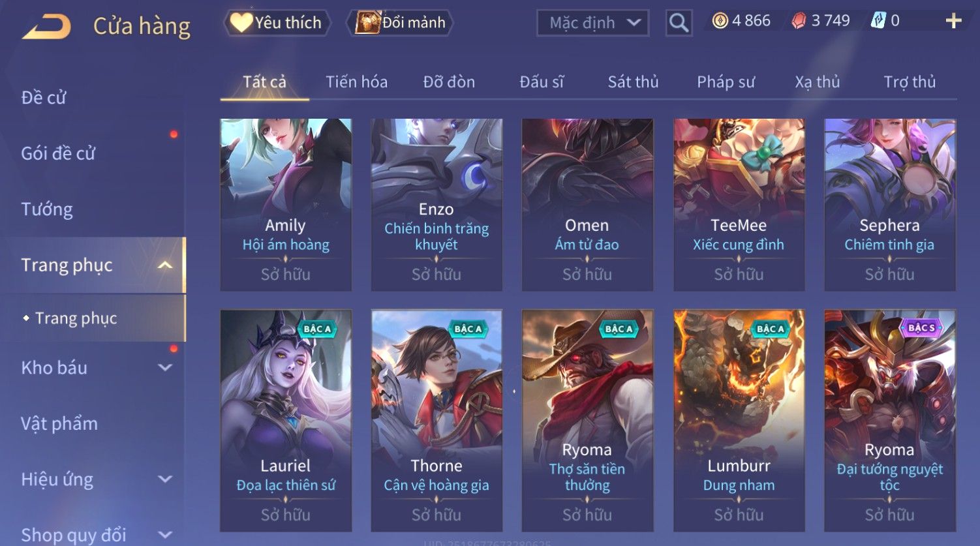Select Omen Ám tử đao skin card
This screenshot has width=980, height=546.
[587, 204]
